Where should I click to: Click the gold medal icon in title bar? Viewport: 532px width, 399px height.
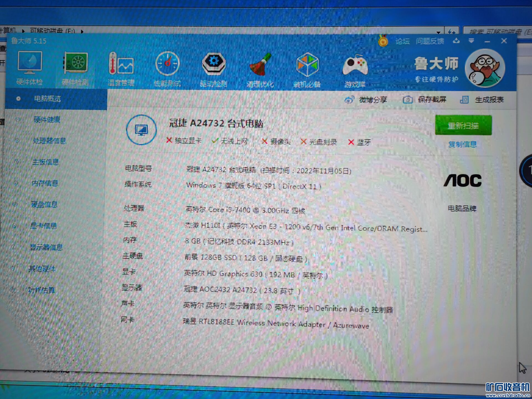click(383, 41)
